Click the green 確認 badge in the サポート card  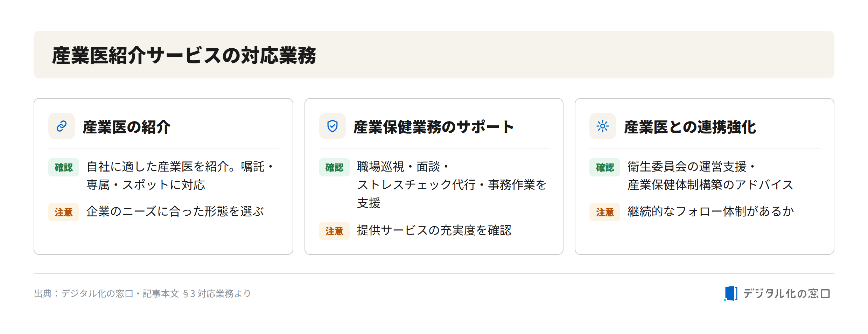pos(334,167)
